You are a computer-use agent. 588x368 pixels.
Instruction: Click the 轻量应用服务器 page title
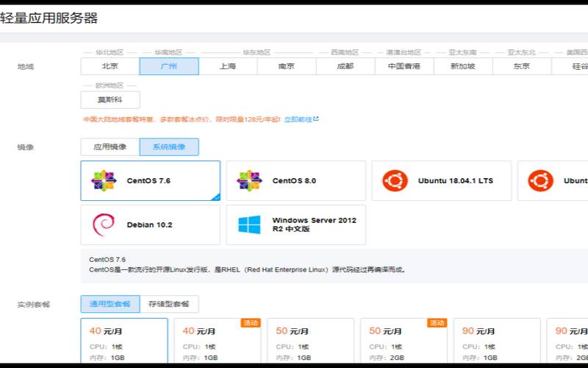tap(49, 18)
